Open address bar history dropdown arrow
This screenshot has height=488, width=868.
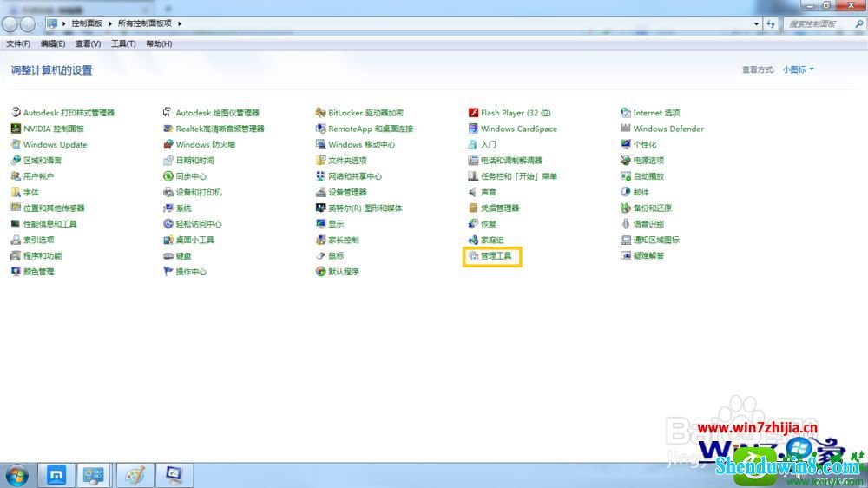tap(756, 23)
